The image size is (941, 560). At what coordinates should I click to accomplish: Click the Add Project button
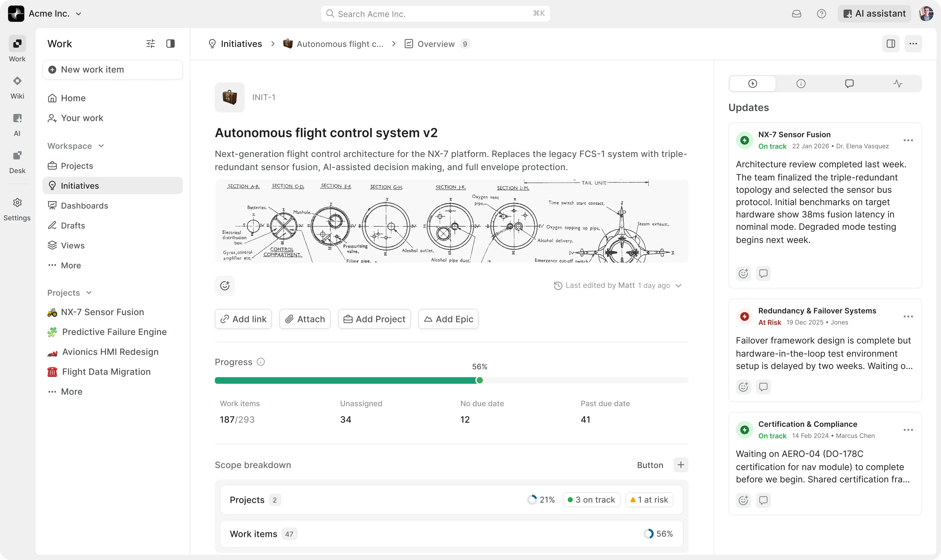pos(374,319)
